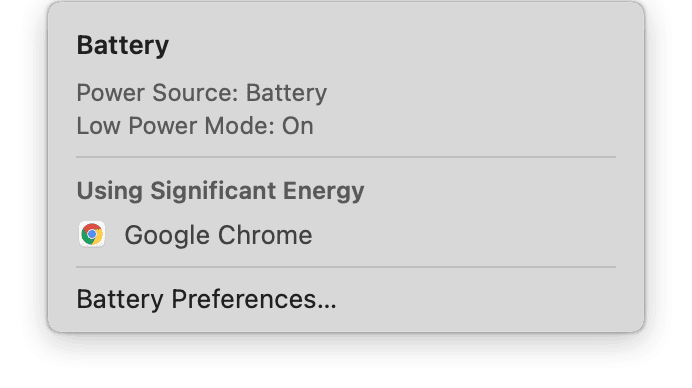
Task: Select the Google Chrome text label
Action: (218, 235)
